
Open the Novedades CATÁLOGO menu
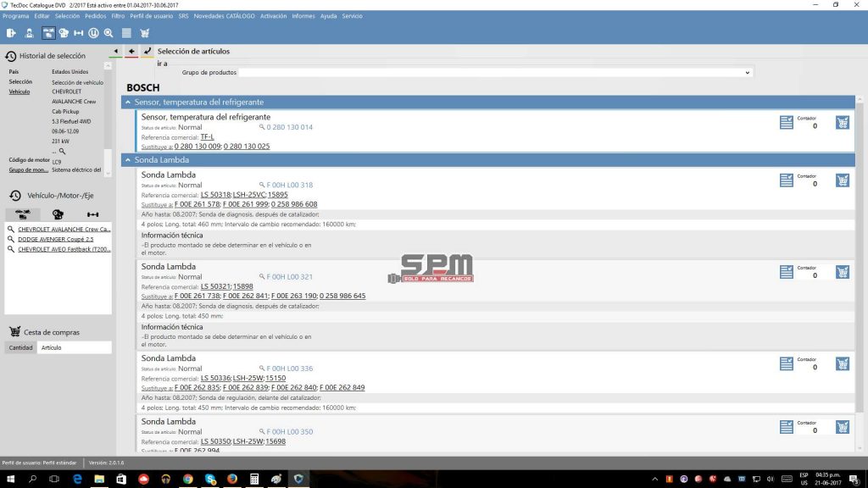[x=224, y=16]
